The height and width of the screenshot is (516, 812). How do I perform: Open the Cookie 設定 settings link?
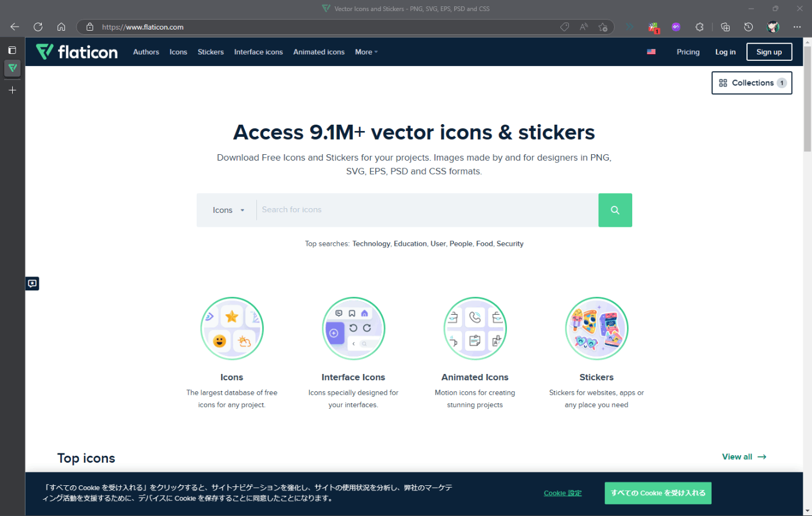tap(563, 493)
